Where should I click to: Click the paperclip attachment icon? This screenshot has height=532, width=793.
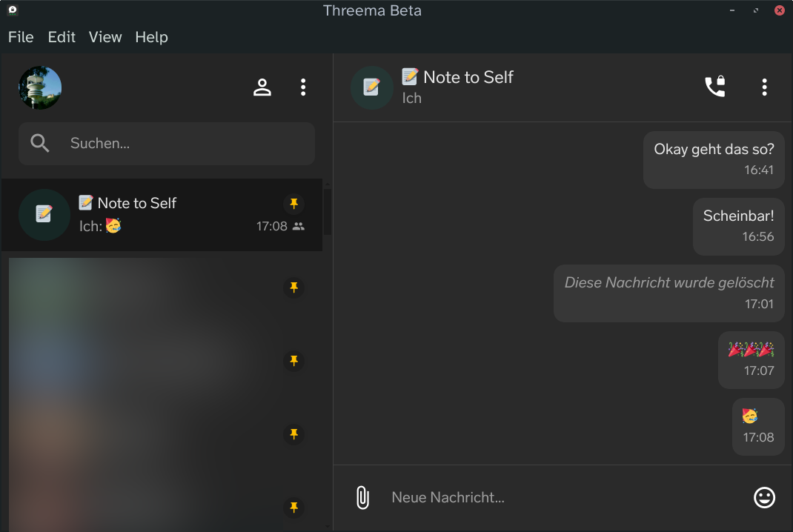tap(362, 497)
